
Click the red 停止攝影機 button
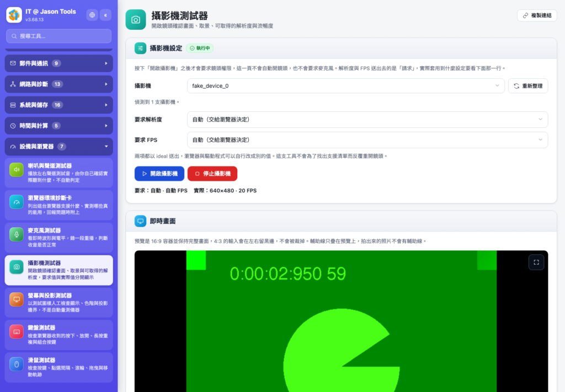click(x=212, y=174)
